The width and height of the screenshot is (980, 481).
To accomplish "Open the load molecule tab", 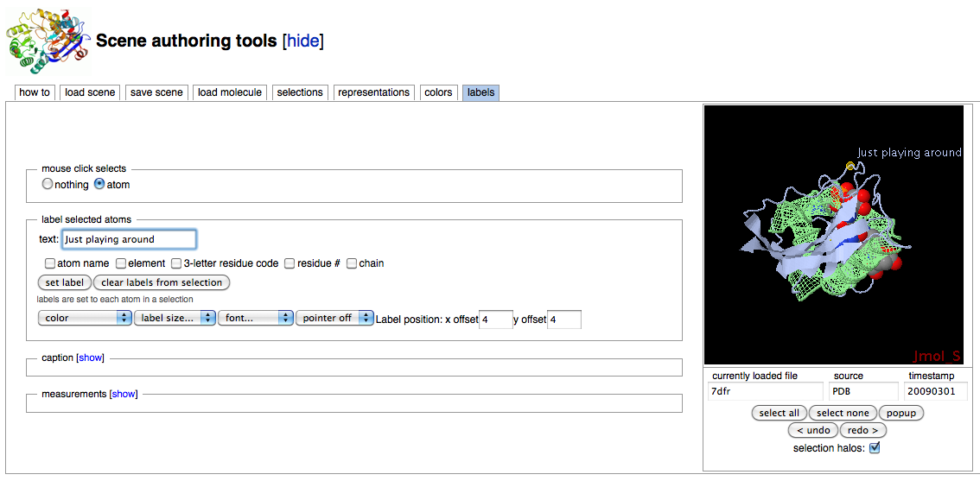I will [x=229, y=92].
